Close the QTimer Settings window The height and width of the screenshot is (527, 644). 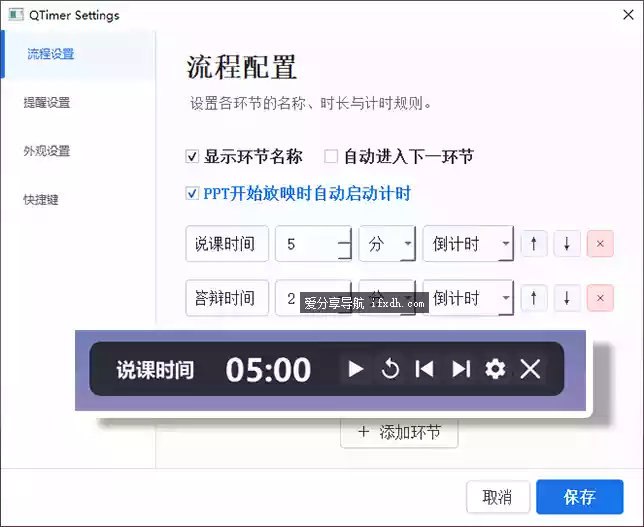coord(628,15)
